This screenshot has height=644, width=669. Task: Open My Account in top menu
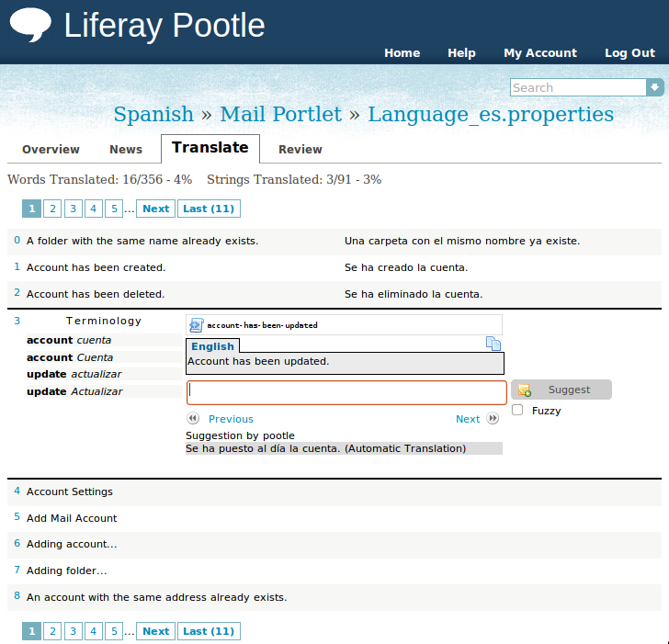539,53
